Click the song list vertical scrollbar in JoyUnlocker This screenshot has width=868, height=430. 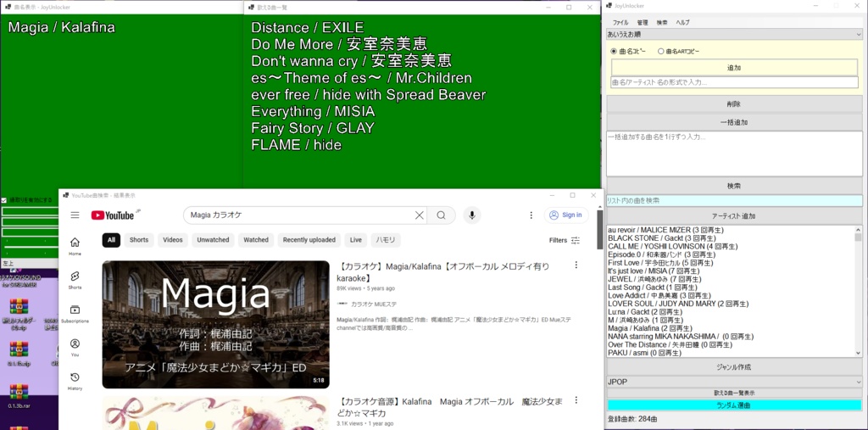pyautogui.click(x=858, y=291)
